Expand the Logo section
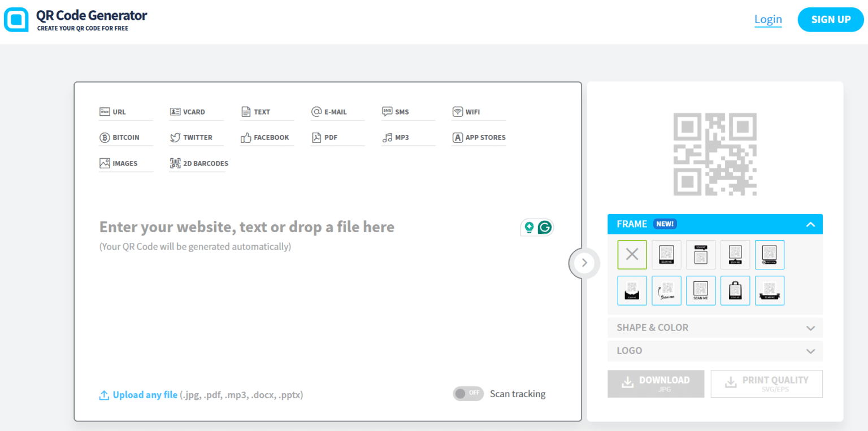The height and width of the screenshot is (431, 868). (715, 351)
